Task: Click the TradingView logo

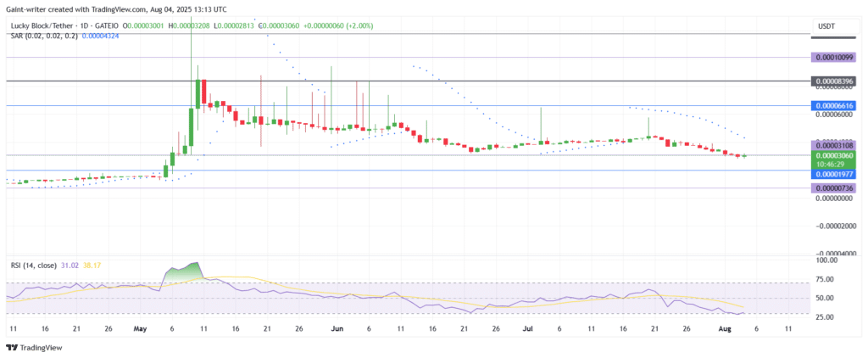Action: [34, 348]
